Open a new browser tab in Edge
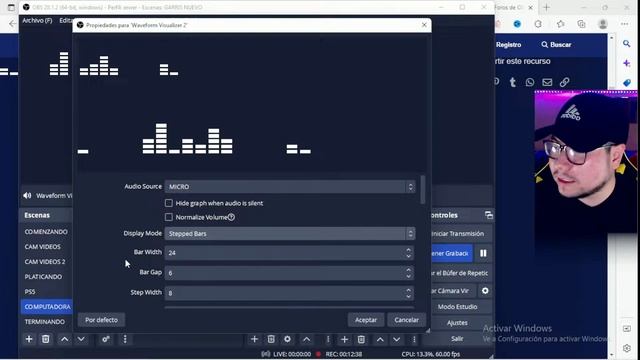This screenshot has height=360, width=640. tap(547, 7)
